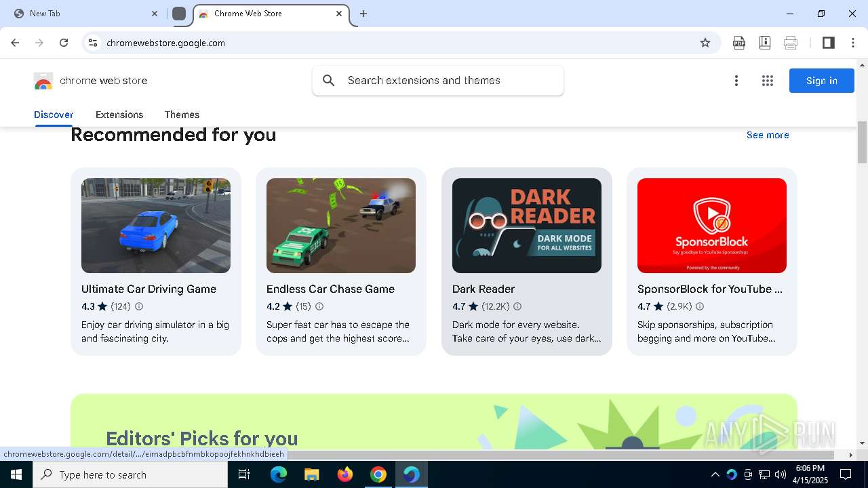Viewport: 868px width, 488px height.
Task: Launch Firefox from taskbar
Action: pos(345,474)
